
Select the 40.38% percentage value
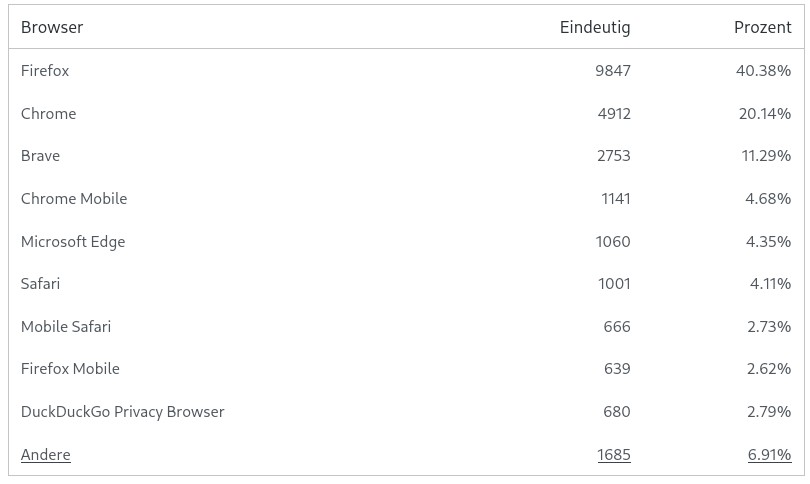764,71
